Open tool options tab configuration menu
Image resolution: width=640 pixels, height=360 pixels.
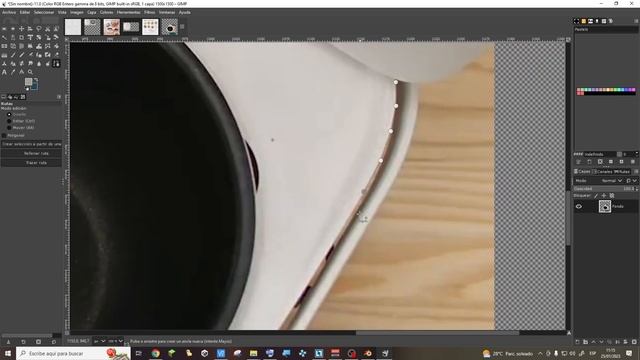59,97
